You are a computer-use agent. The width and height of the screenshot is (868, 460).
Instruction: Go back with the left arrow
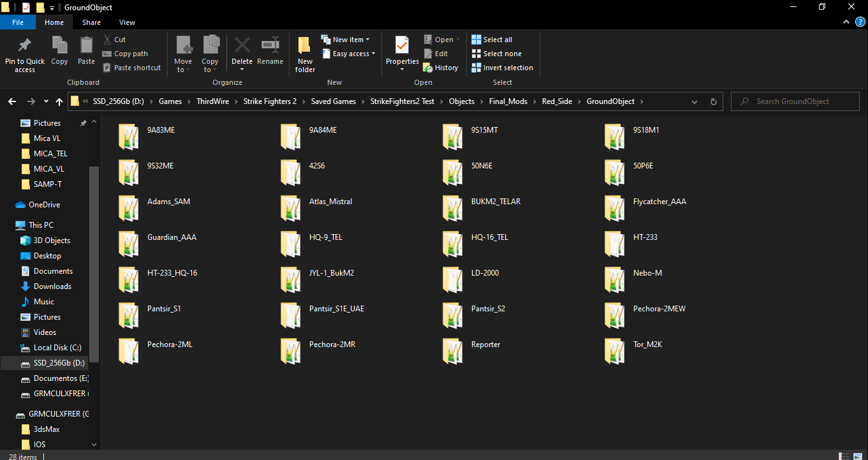click(x=12, y=101)
